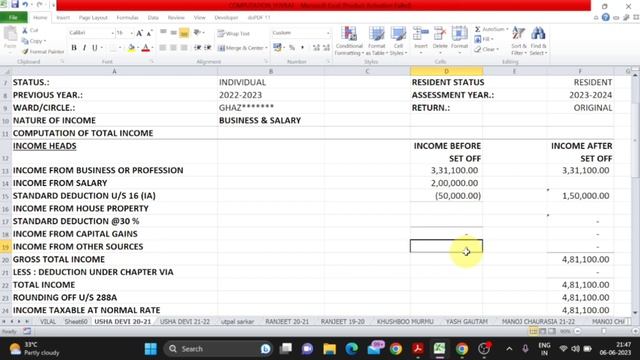
Task: Select the INCOME FROM SALARY label cell
Action: (115, 183)
